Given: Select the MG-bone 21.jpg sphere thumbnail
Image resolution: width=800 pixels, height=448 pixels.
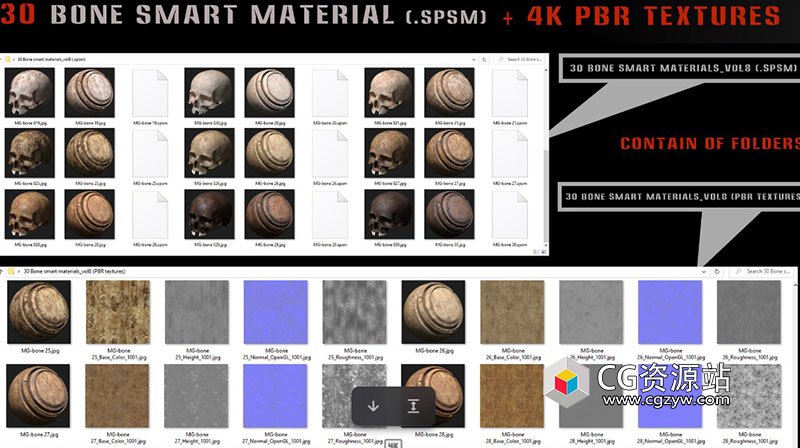Looking at the screenshot, I should pos(449,92).
